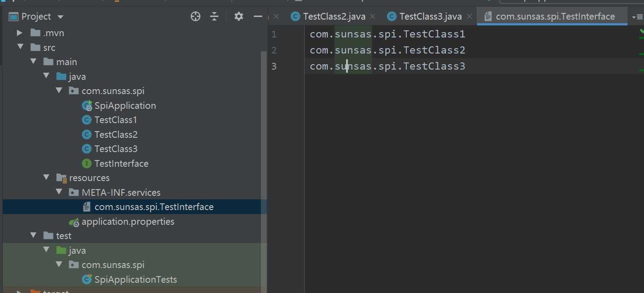Close the tab left of TestClass2.java

pyautogui.click(x=276, y=17)
